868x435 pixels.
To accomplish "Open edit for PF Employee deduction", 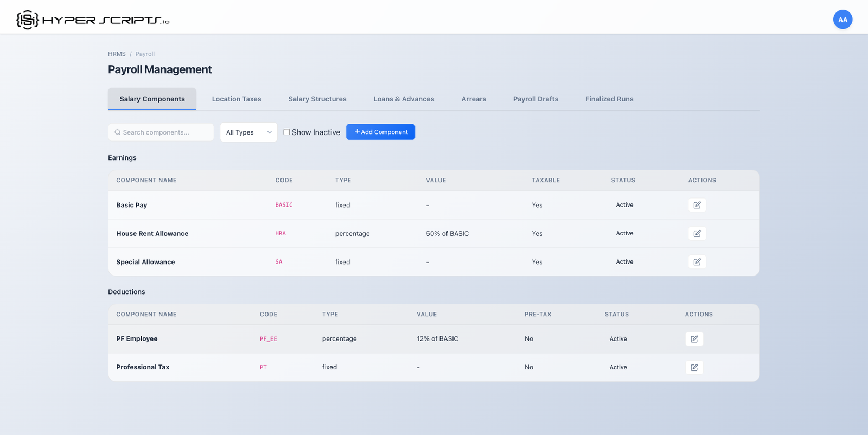I will pyautogui.click(x=694, y=339).
